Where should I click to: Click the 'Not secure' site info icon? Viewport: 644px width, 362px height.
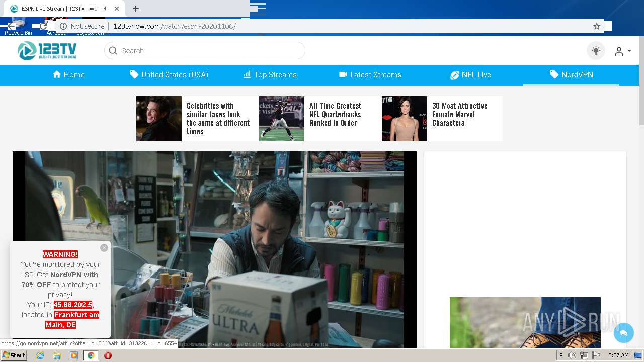click(63, 26)
